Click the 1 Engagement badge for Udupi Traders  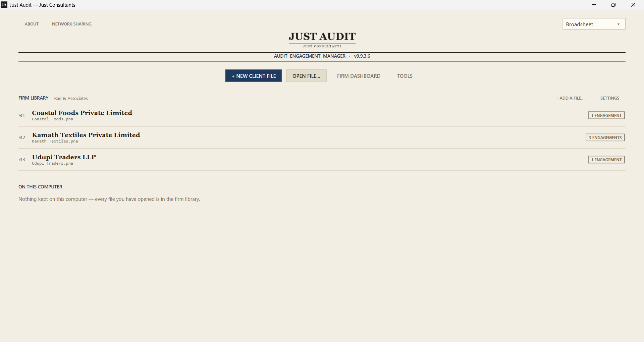[606, 160]
